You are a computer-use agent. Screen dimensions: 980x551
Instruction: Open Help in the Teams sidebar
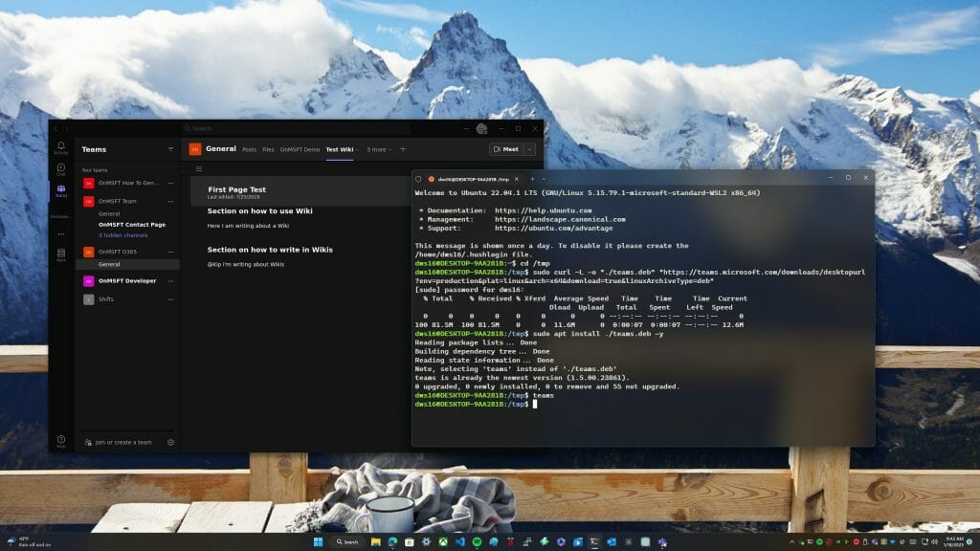coord(60,441)
